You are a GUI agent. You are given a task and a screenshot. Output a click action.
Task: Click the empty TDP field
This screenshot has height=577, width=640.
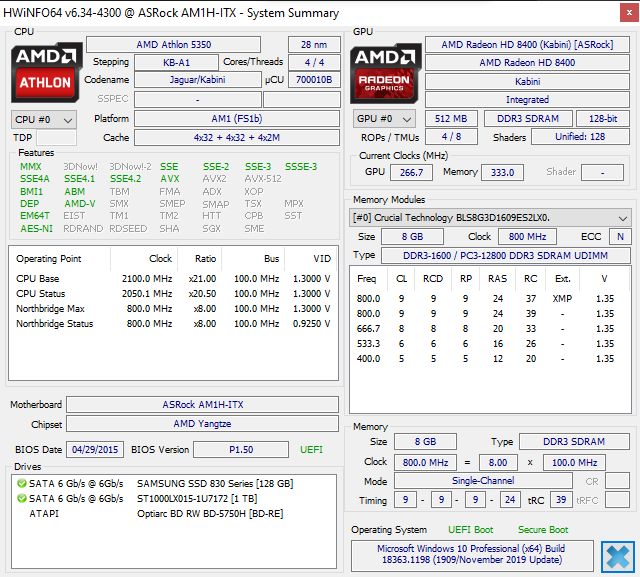pyautogui.click(x=56, y=138)
